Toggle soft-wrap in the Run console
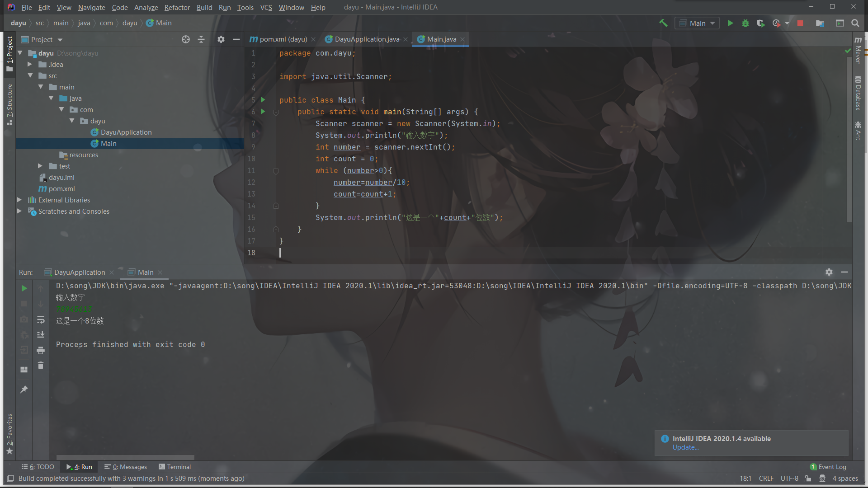Image resolution: width=868 pixels, height=488 pixels. [41, 320]
